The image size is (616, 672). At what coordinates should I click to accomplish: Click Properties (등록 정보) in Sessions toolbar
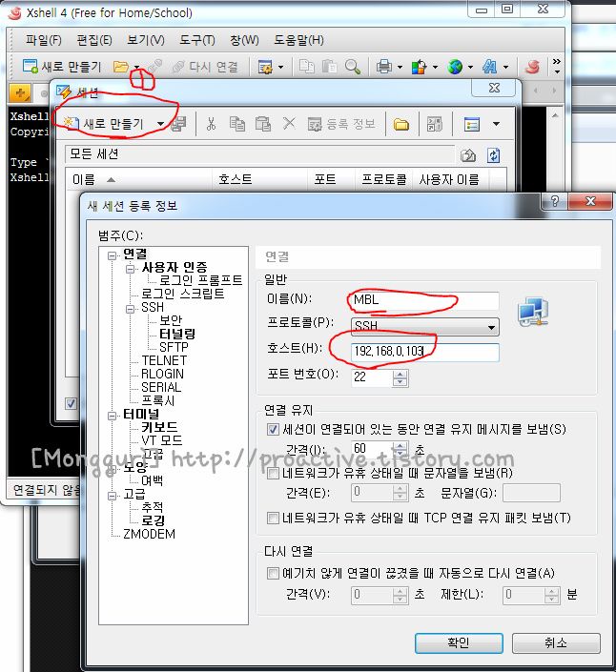tap(341, 124)
